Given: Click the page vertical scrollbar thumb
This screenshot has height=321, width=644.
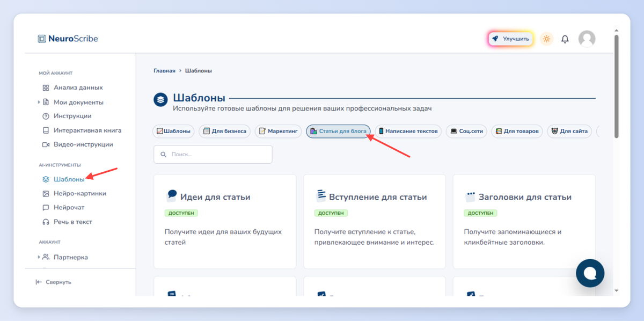Looking at the screenshot, I should tap(616, 86).
